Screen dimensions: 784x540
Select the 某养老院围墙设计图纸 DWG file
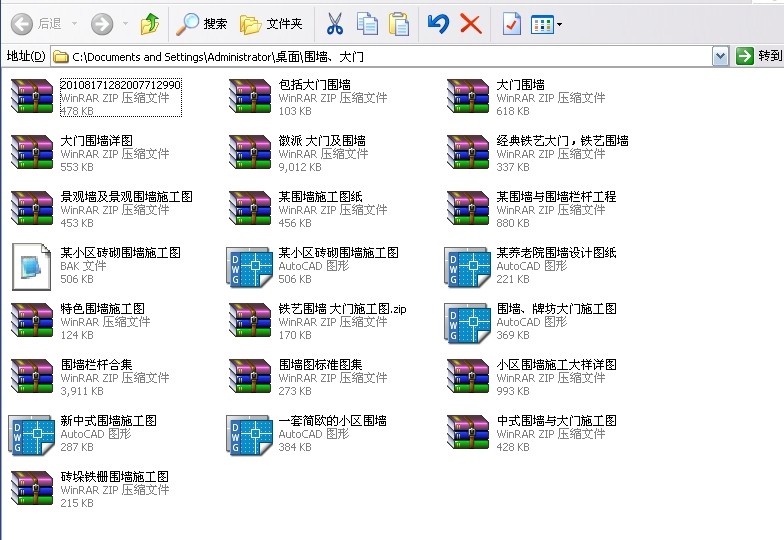point(556,253)
